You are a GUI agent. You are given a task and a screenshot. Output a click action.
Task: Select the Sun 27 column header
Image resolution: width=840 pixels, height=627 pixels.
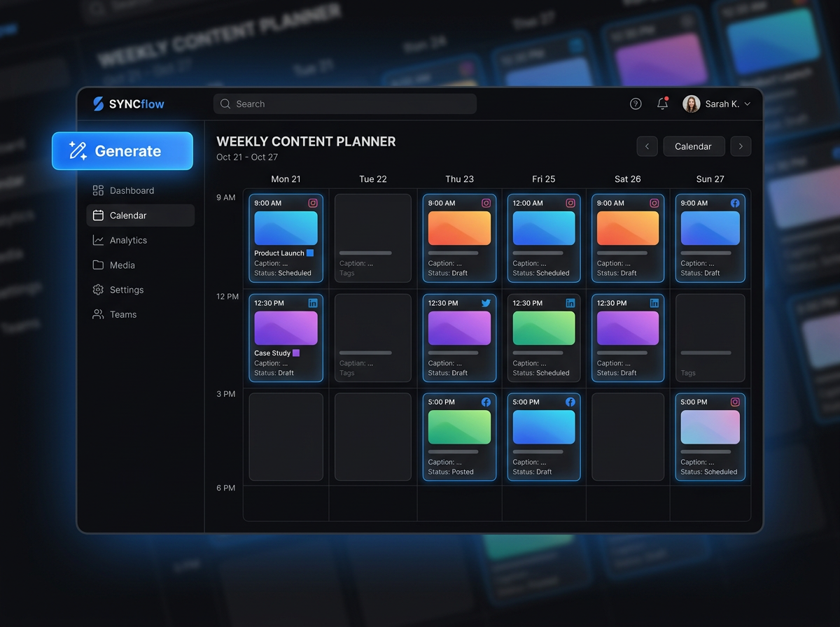pyautogui.click(x=710, y=179)
